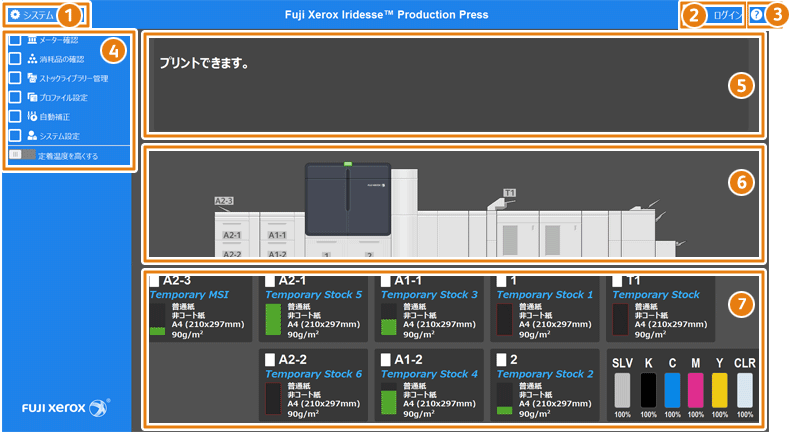Tick the プロファイル設定 checkbox
This screenshot has height=432, width=794.
(x=15, y=97)
